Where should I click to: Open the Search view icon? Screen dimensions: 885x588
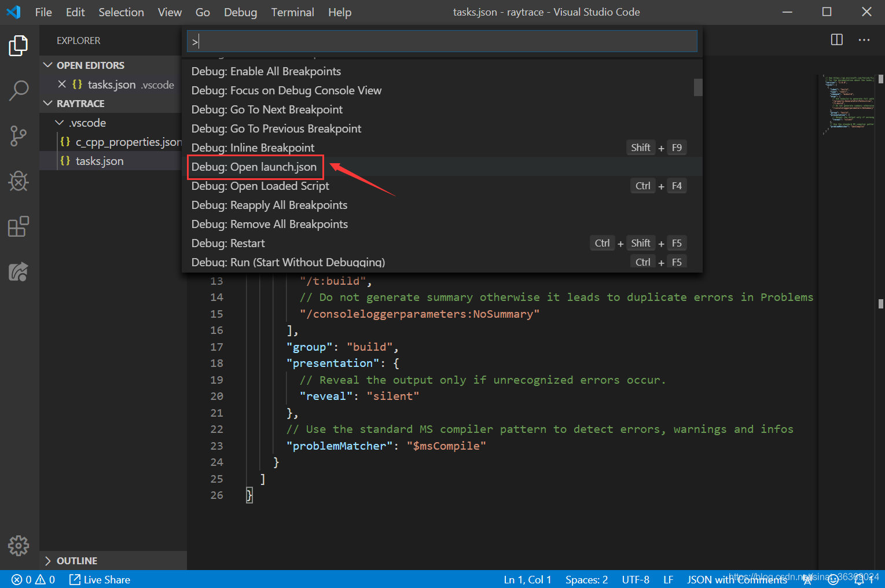[19, 91]
